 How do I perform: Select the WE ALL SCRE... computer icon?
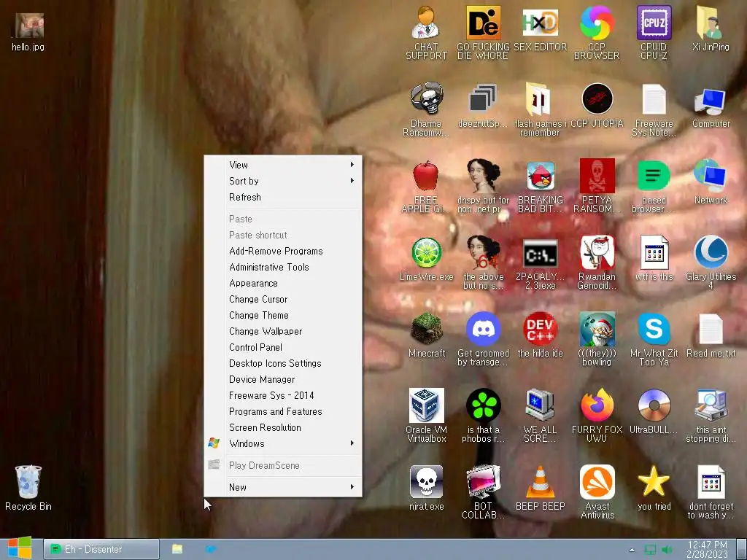(x=540, y=416)
